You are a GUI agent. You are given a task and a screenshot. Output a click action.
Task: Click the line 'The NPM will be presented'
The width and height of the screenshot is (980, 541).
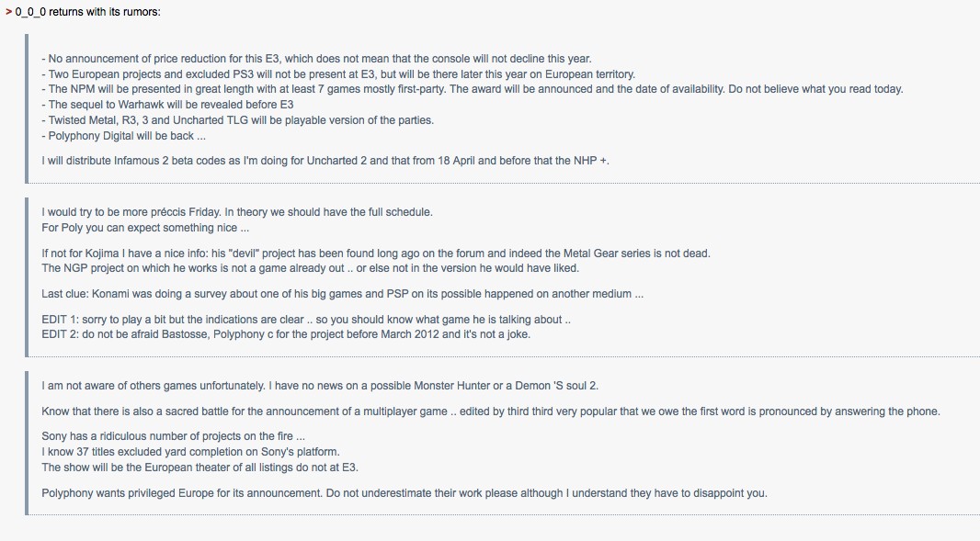[473, 89]
